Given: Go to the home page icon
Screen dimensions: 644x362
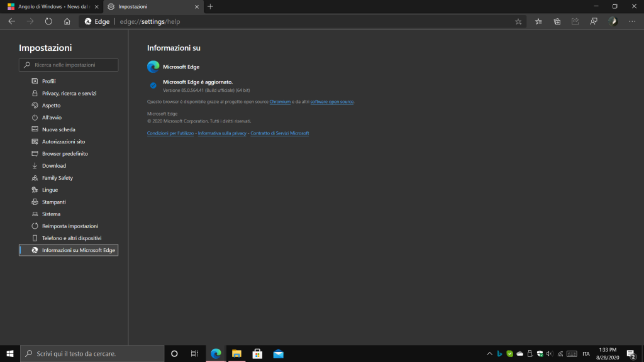Looking at the screenshot, I should click(67, 21).
